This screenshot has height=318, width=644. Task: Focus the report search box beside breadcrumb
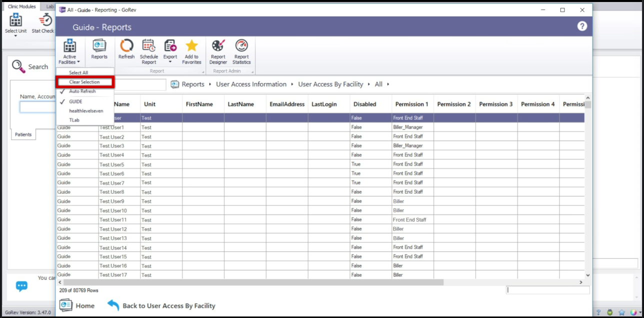click(x=140, y=85)
